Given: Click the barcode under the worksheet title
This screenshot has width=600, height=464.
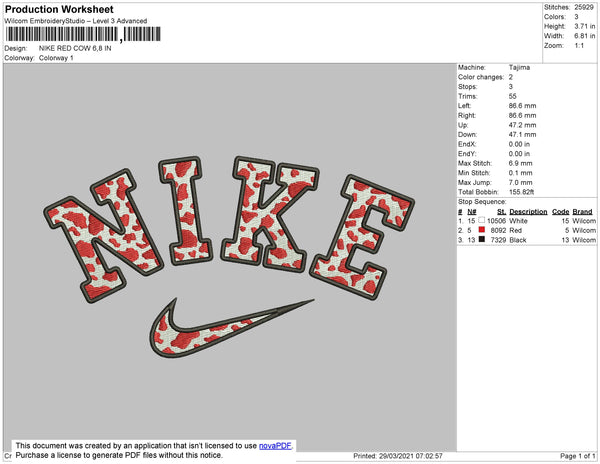Looking at the screenshot, I should tap(83, 34).
